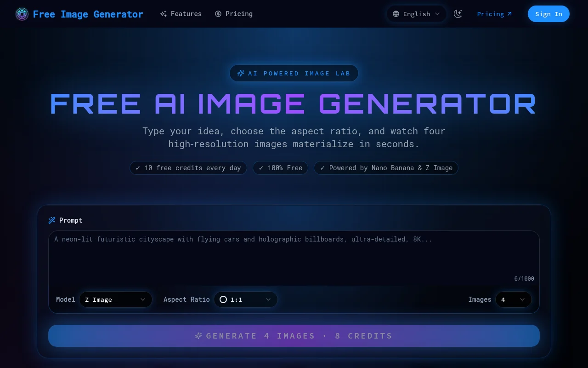588x368 pixels.
Task: Click the 'Powered by Nano Banana & Z Image' badge
Action: [386, 168]
